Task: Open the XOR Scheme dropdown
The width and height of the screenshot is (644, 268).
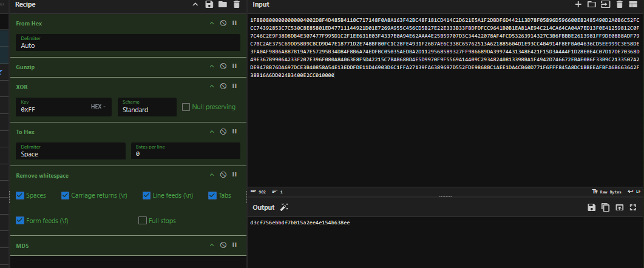Action: pyautogui.click(x=146, y=107)
